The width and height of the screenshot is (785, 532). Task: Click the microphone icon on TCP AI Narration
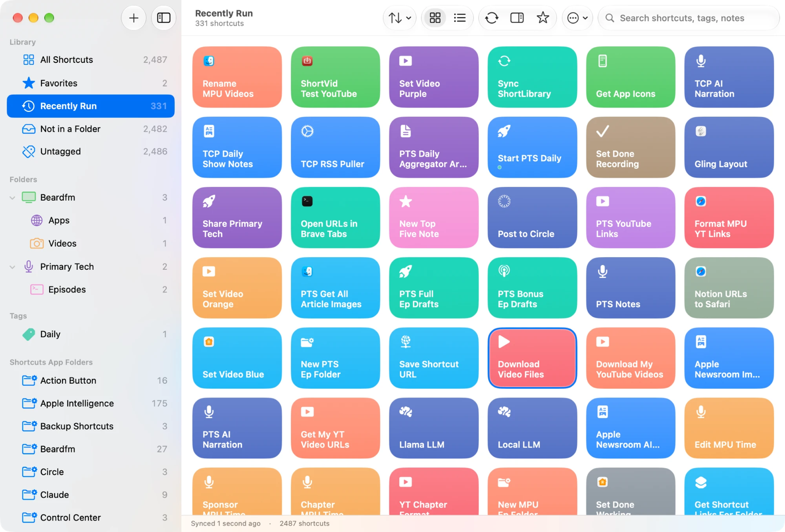[x=701, y=61]
